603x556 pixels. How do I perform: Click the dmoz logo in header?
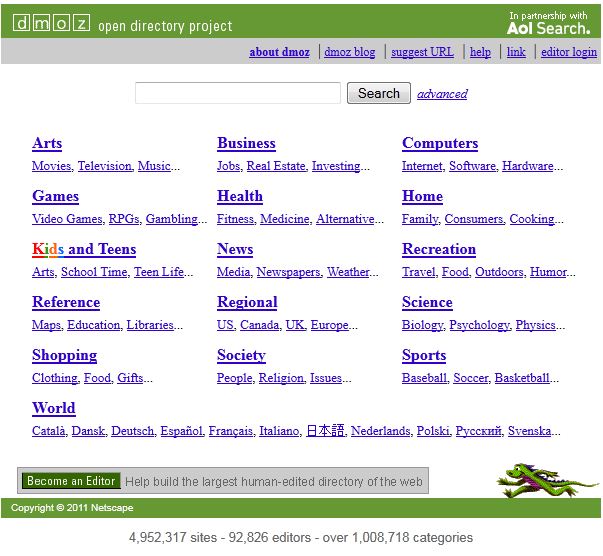50,23
